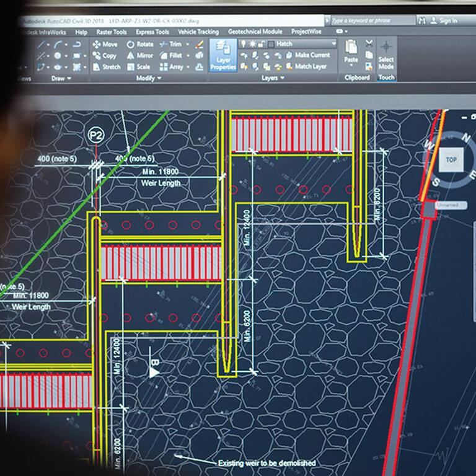476x476 pixels.
Task: Click the Touch panel label
Action: pyautogui.click(x=387, y=77)
